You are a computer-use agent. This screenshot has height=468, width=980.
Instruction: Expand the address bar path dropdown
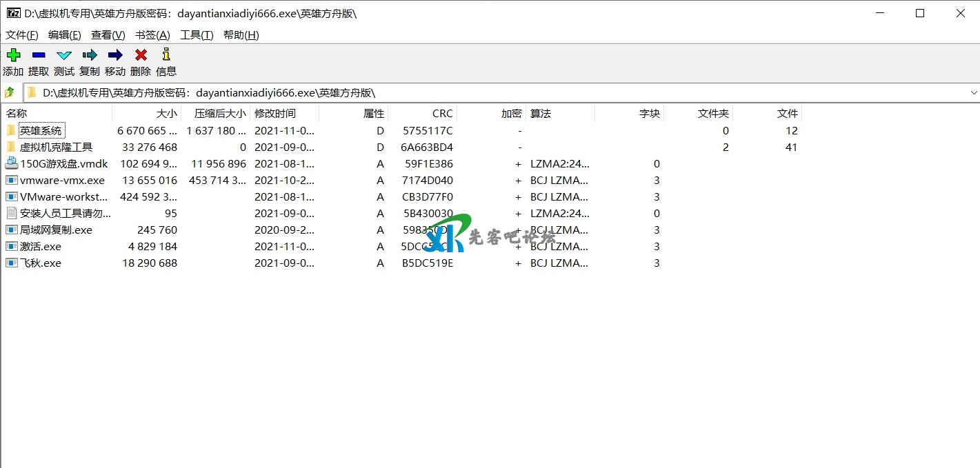click(x=973, y=92)
